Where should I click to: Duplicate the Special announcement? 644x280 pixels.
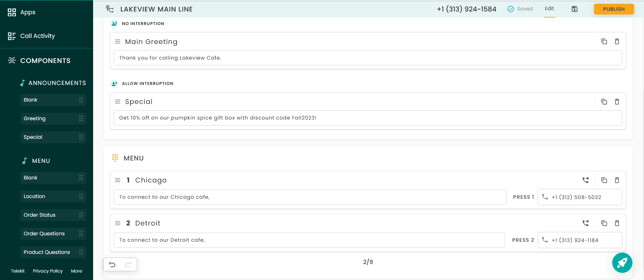point(604,102)
